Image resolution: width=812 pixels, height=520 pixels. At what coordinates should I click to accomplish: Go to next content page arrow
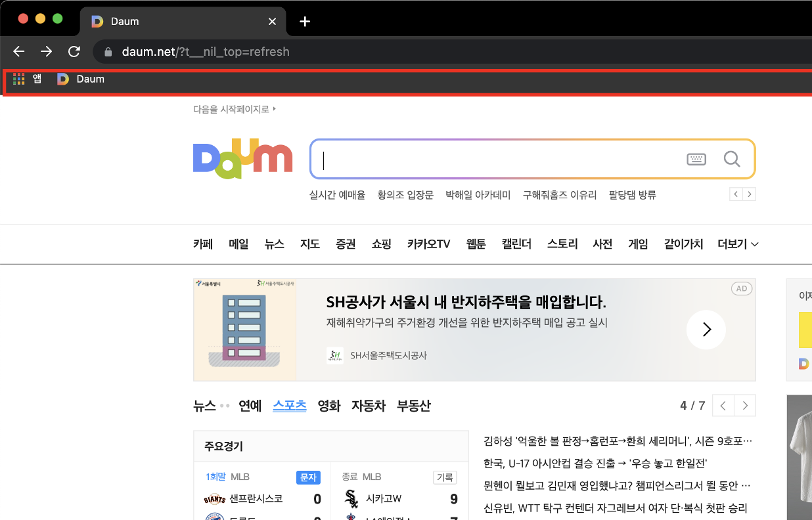[745, 406]
